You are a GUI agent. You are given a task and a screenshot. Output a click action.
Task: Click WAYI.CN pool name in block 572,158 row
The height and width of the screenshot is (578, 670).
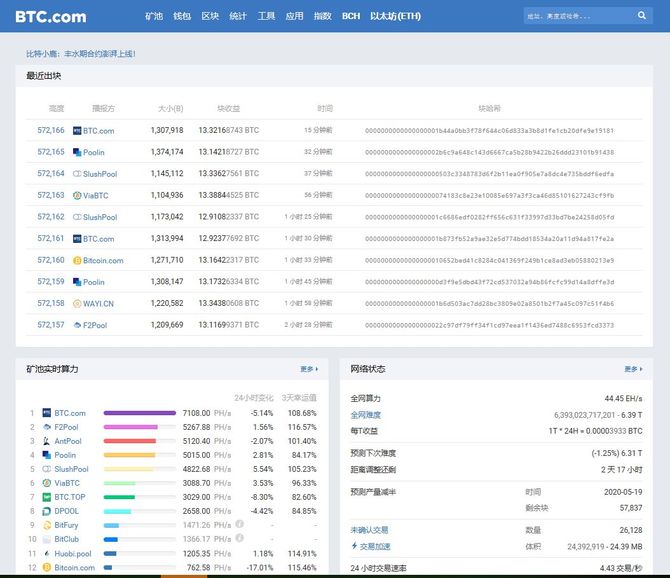98,304
